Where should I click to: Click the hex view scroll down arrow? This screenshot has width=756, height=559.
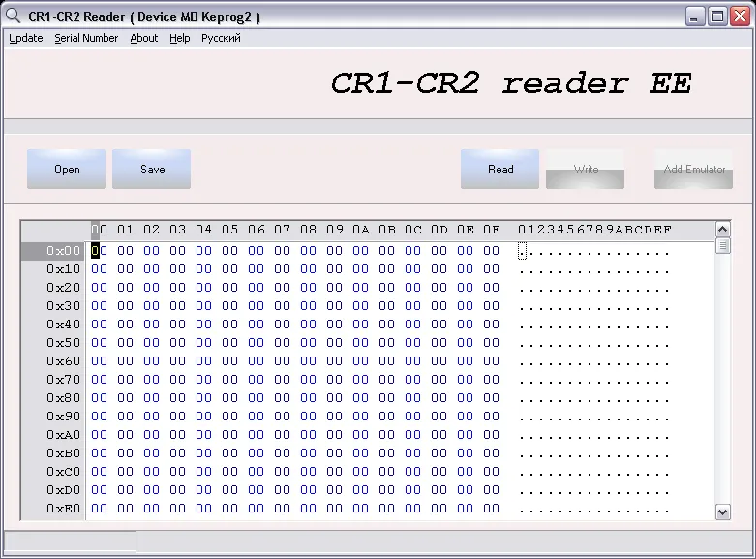click(722, 512)
